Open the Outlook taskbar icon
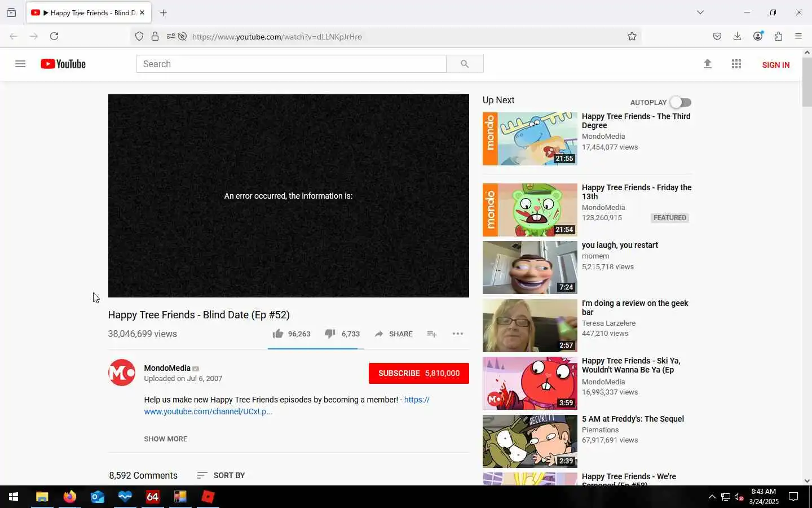Screen dimensions: 812x508 pyautogui.click(x=98, y=497)
